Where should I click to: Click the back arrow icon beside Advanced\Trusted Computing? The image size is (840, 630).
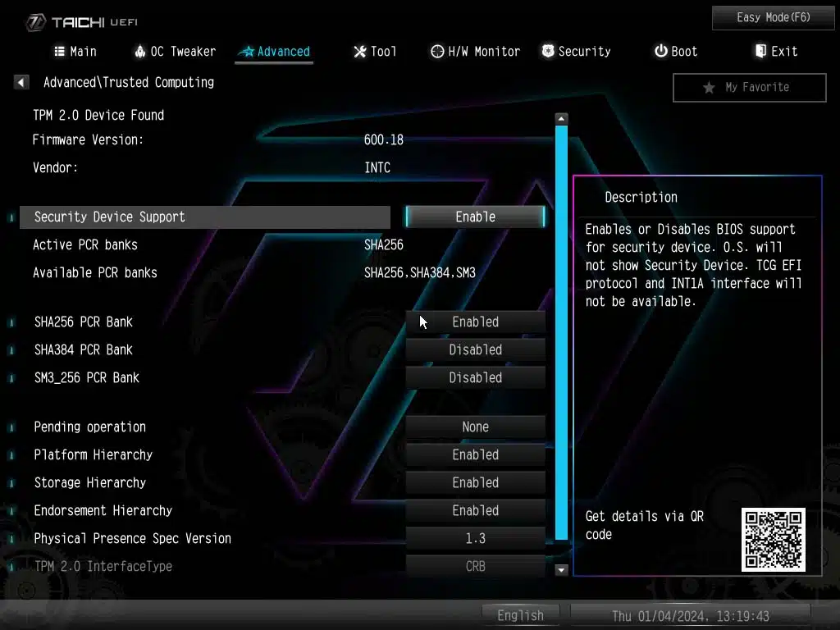(x=22, y=82)
